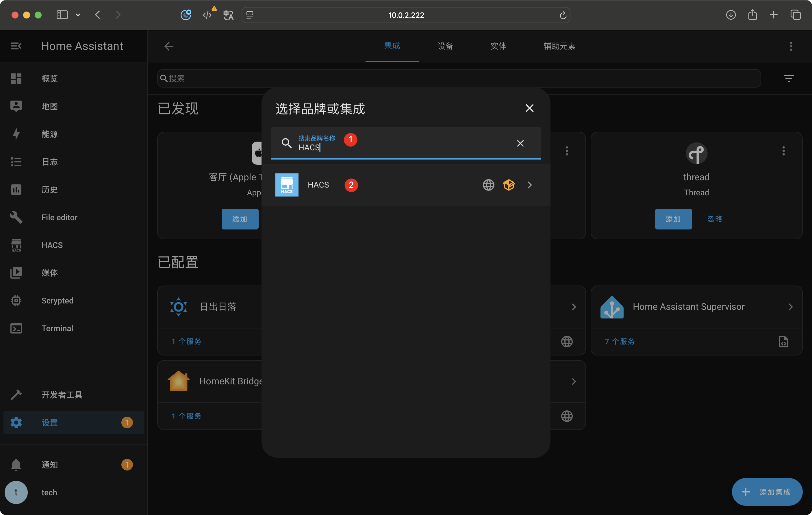812x515 pixels.
Task: Switch to the 实体 tab
Action: pos(498,46)
